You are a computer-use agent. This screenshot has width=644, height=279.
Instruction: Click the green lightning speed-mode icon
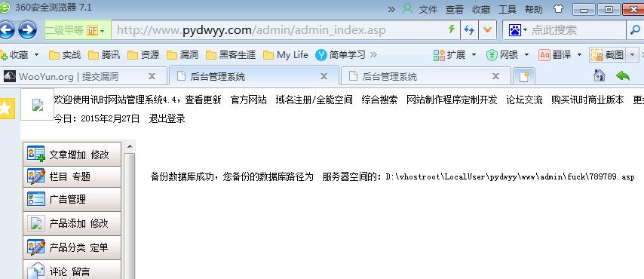click(451, 29)
